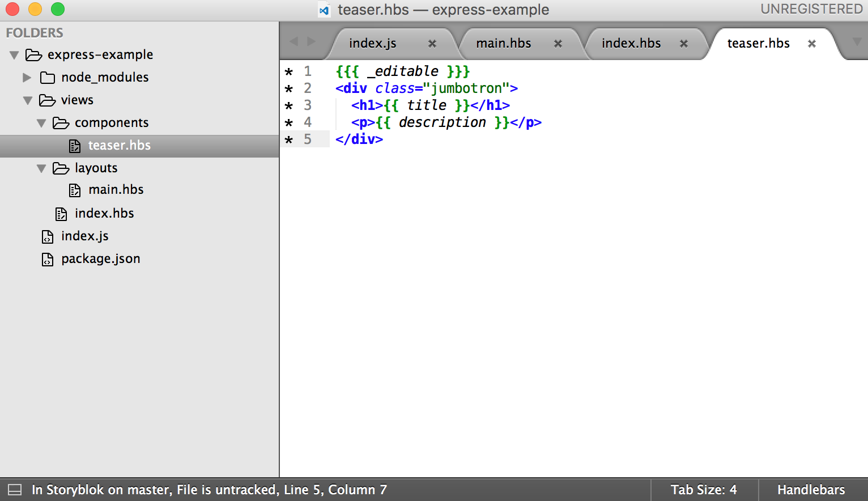The height and width of the screenshot is (501, 868).
Task: Open main.hbs in the sidebar tree
Action: click(116, 190)
